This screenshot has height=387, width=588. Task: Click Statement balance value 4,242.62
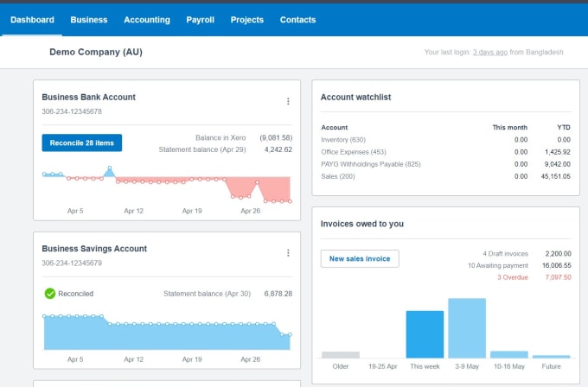click(278, 149)
